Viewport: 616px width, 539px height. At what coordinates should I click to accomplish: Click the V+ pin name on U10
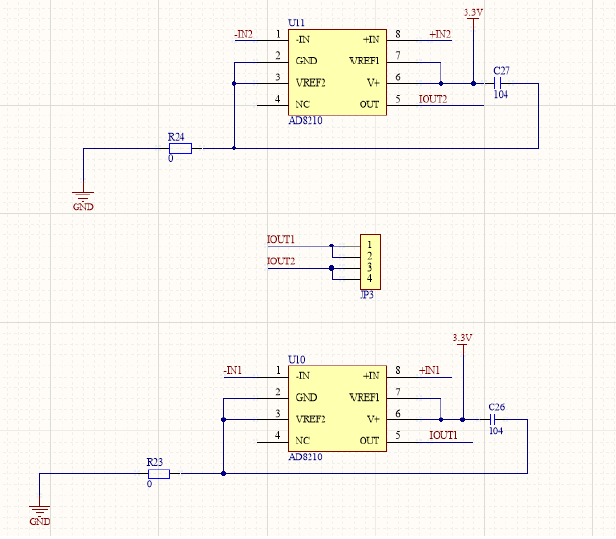tap(373, 419)
